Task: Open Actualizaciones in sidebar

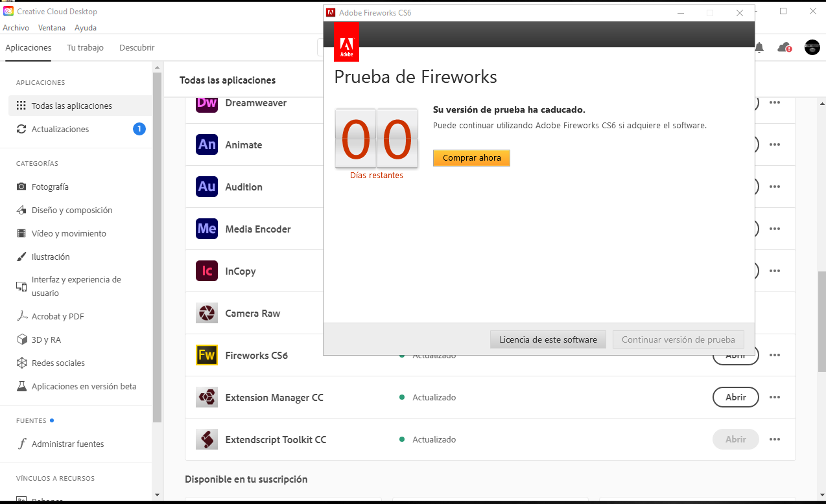Action: [80, 129]
